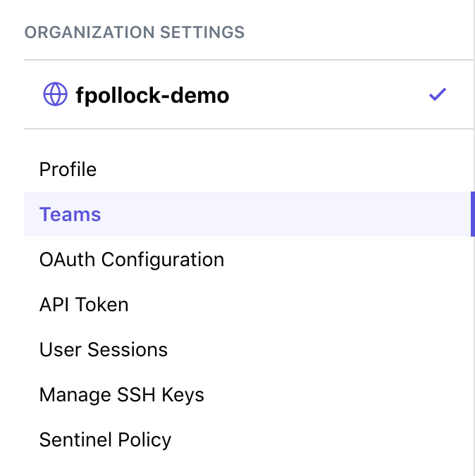The width and height of the screenshot is (475, 476).
Task: Select Sentinel Policy in the sidebar
Action: (105, 440)
